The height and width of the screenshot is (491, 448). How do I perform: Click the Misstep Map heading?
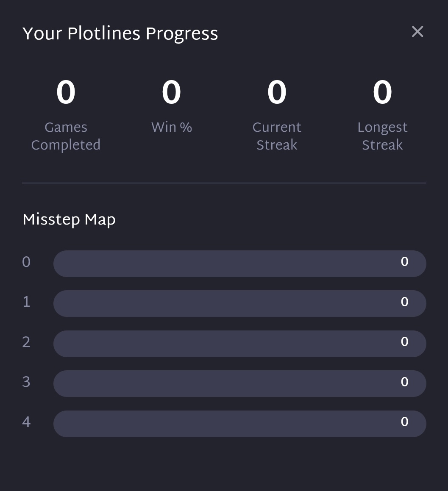point(69,220)
